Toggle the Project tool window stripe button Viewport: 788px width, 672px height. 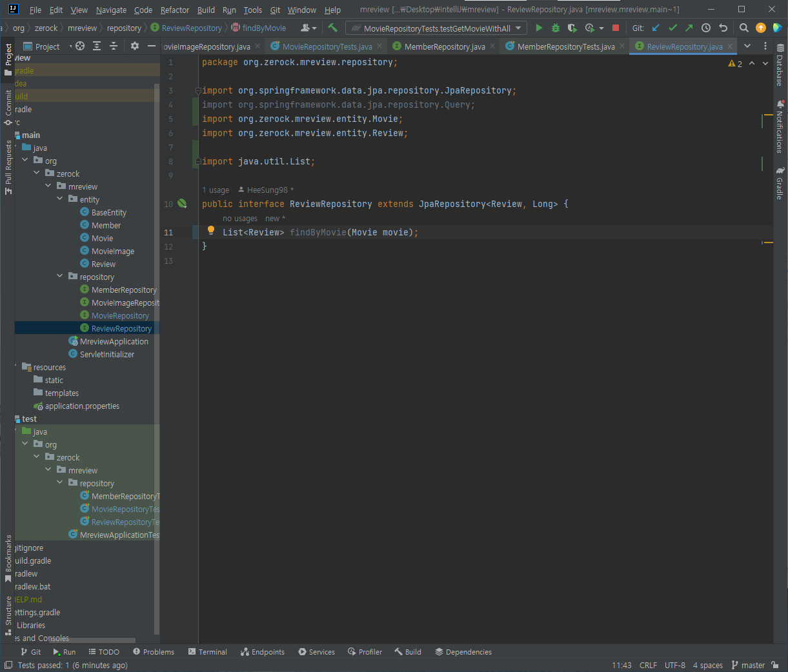pyautogui.click(x=8, y=59)
